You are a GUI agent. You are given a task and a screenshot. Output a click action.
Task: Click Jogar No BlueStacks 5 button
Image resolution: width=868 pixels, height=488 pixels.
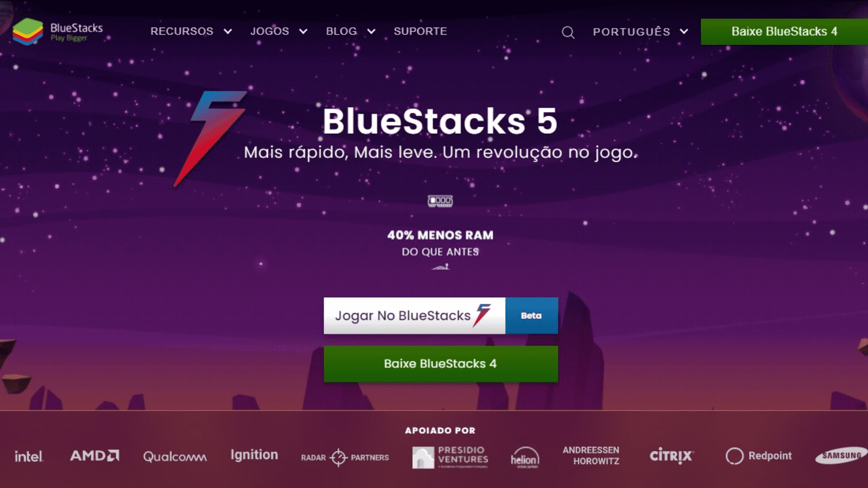pyautogui.click(x=414, y=315)
